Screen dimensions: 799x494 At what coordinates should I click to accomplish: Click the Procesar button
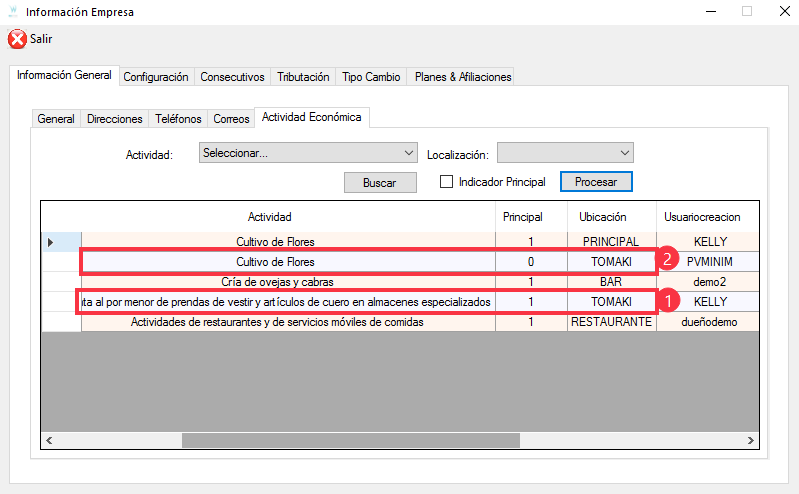[596, 183]
